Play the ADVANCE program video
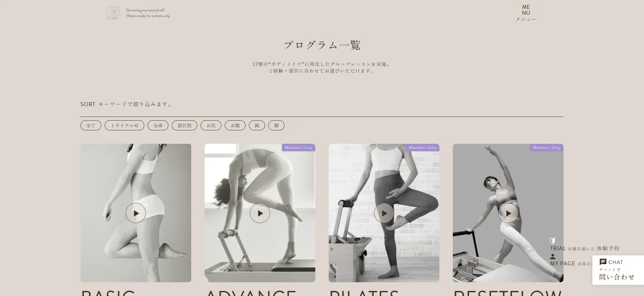This screenshot has height=296, width=644. (260, 213)
